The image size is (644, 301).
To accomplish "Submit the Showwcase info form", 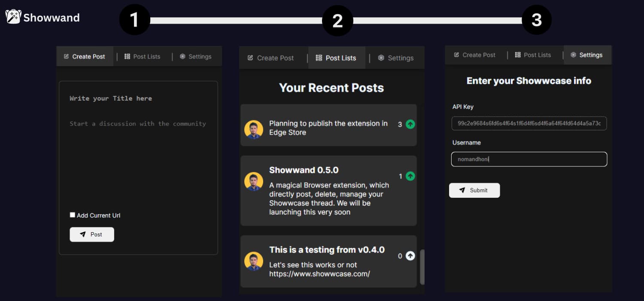I will (x=474, y=190).
